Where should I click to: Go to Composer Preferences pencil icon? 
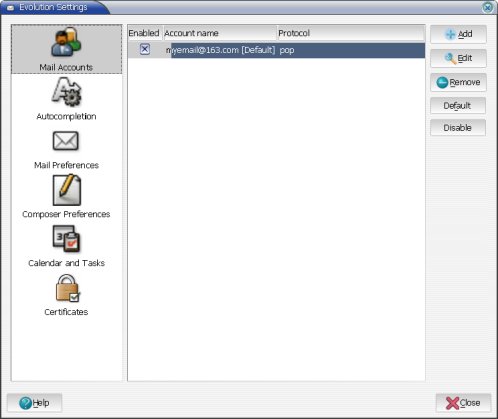click(66, 190)
